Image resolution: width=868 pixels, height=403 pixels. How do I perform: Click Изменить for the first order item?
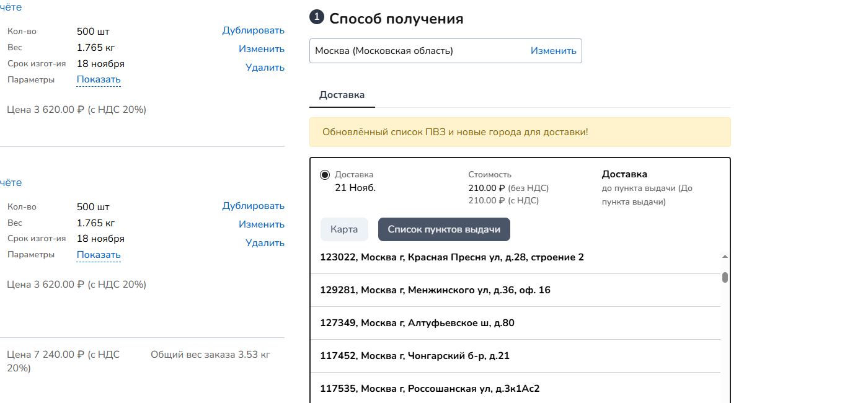coord(262,48)
